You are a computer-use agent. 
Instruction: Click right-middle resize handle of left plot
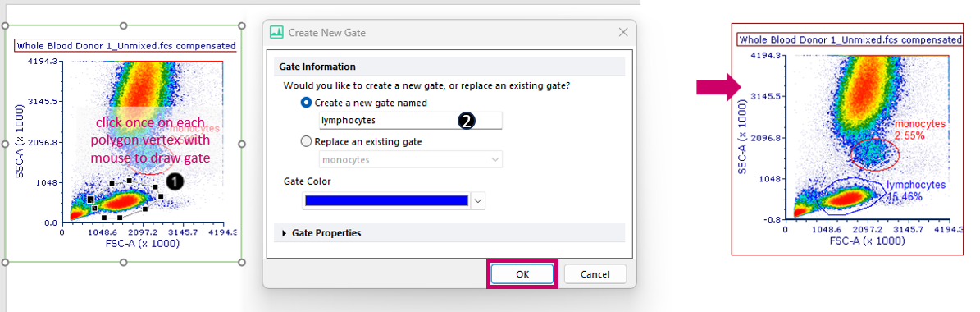pyautogui.click(x=243, y=144)
